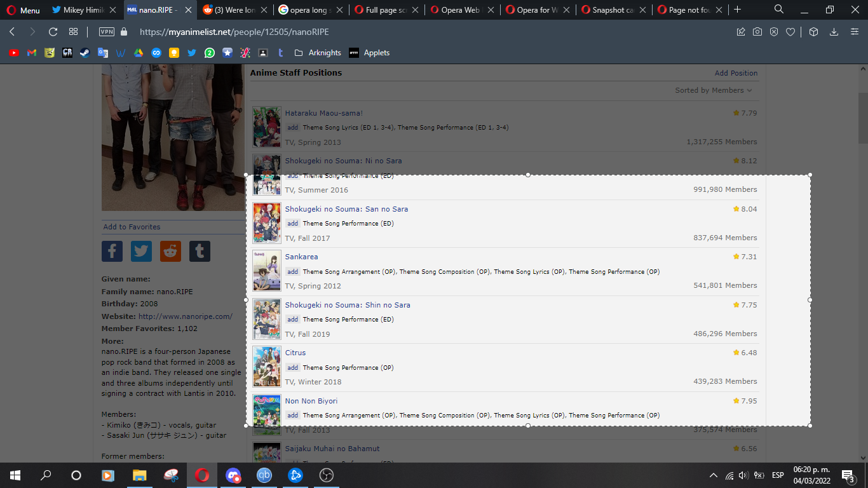
Task: Open the Twitter bookmark in bookmarks bar
Action: (x=191, y=53)
